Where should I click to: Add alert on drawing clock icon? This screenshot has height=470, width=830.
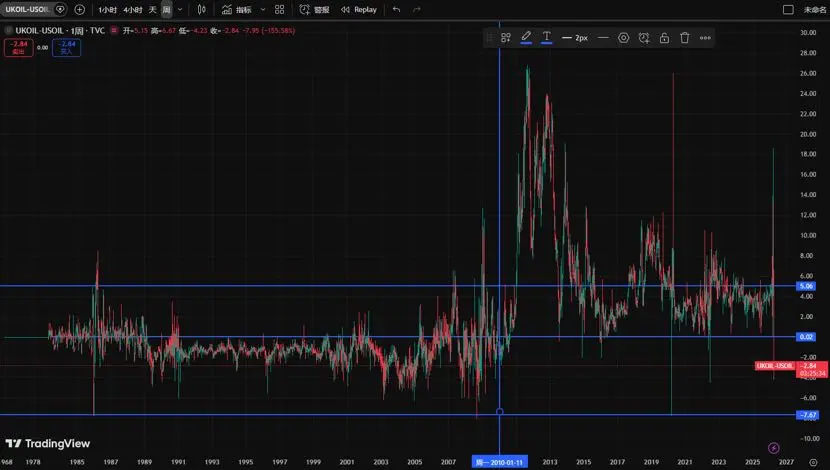click(644, 38)
